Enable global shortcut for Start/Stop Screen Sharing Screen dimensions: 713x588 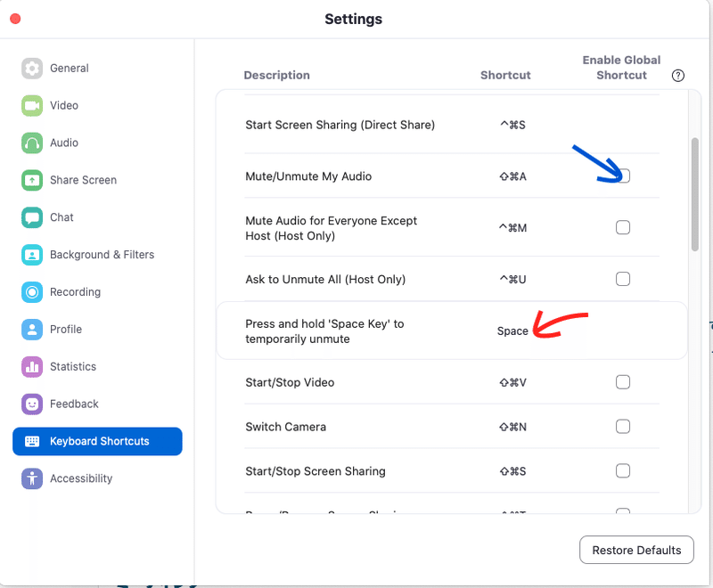(623, 471)
